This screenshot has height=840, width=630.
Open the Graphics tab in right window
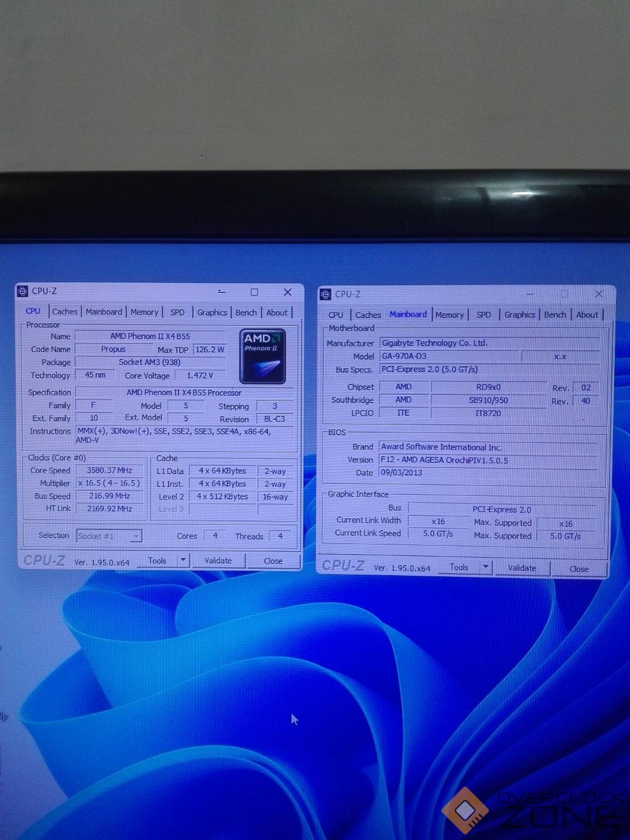519,315
